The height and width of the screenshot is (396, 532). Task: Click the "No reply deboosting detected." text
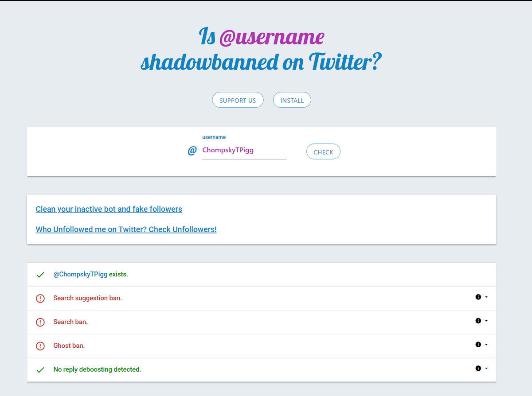[97, 369]
